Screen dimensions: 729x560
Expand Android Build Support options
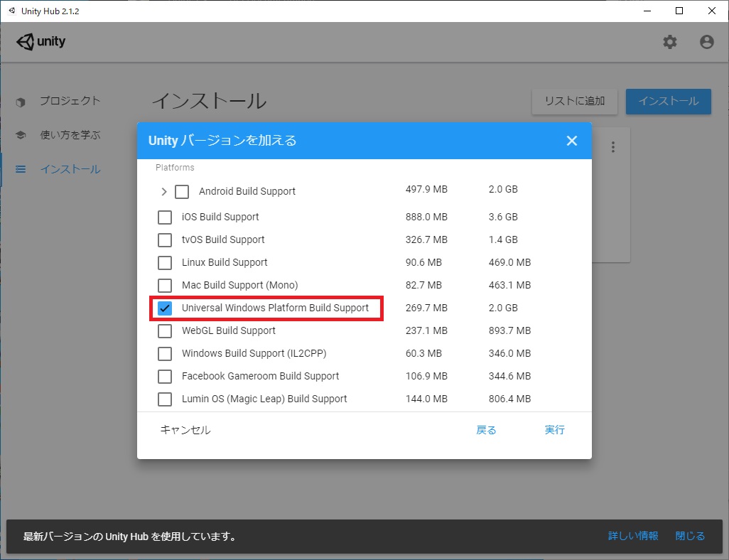(163, 191)
